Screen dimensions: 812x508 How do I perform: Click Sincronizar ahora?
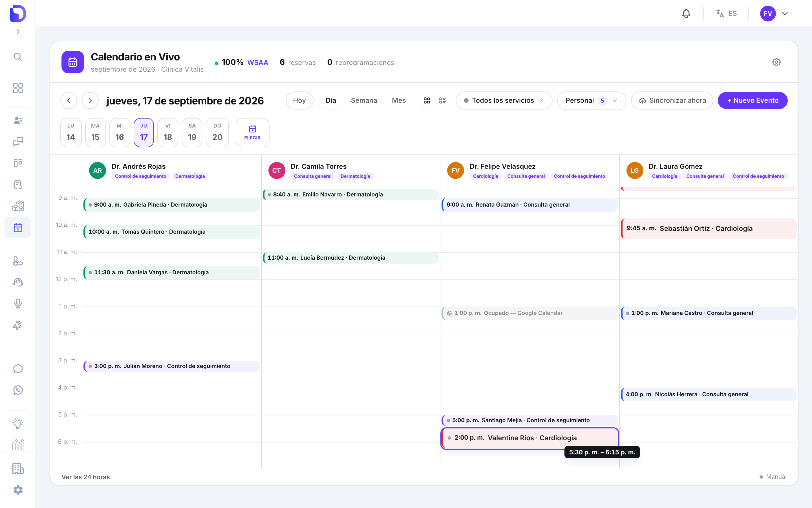[x=672, y=100]
